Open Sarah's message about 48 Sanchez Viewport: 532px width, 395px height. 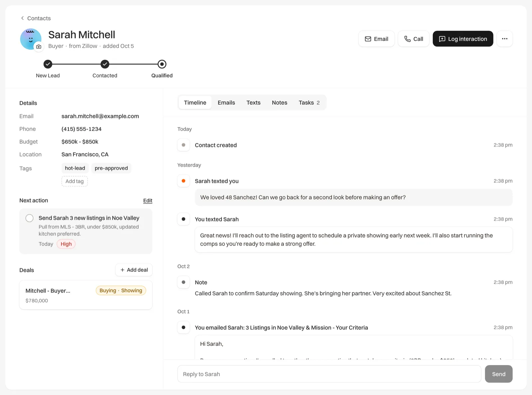click(354, 197)
